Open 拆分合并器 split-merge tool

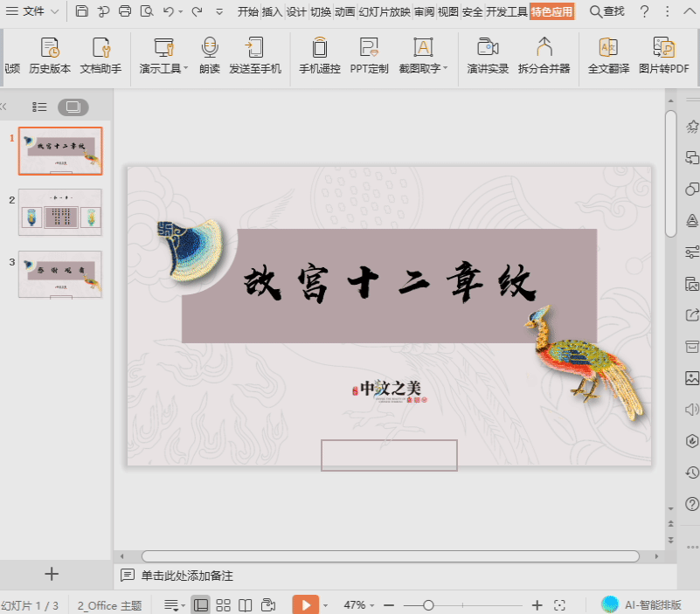click(x=544, y=56)
